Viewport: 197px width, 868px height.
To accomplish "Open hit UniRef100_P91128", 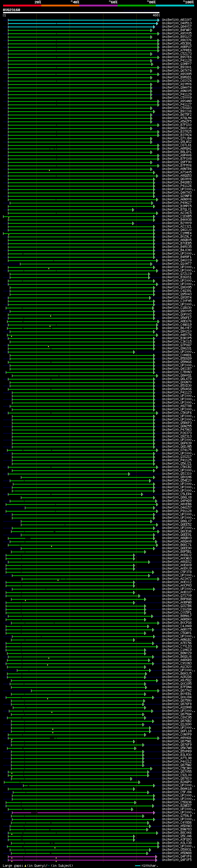I will click(x=177, y=511).
